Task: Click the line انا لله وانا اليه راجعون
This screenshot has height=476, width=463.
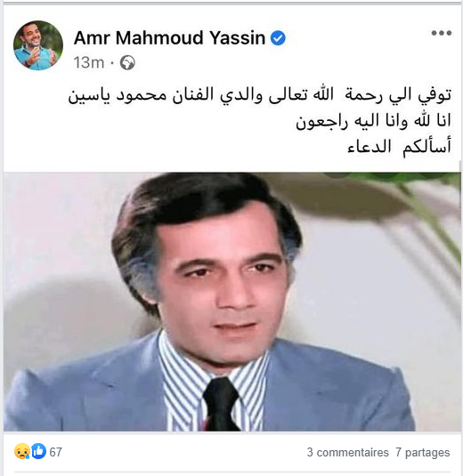Action: [373, 121]
